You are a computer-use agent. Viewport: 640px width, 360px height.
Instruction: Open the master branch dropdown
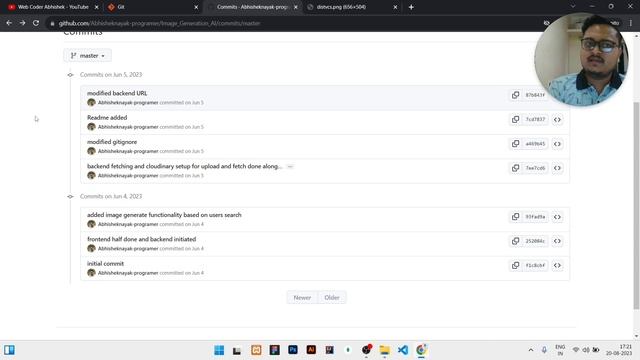tap(87, 56)
